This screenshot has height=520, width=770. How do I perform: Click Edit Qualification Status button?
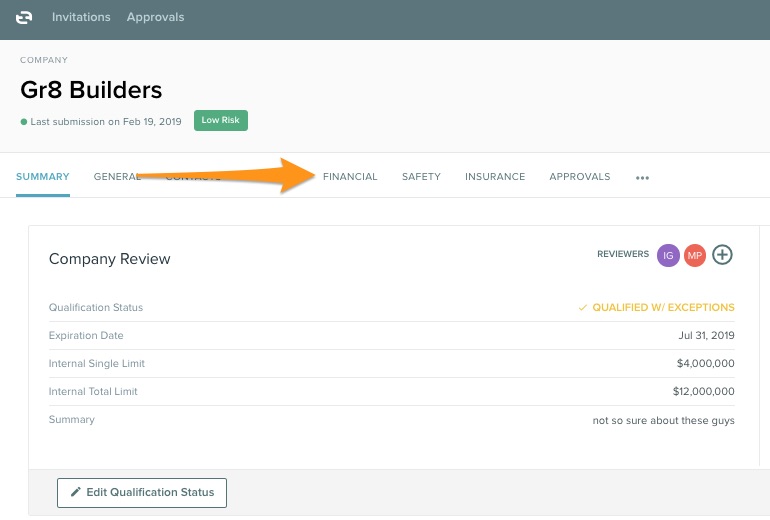point(142,492)
